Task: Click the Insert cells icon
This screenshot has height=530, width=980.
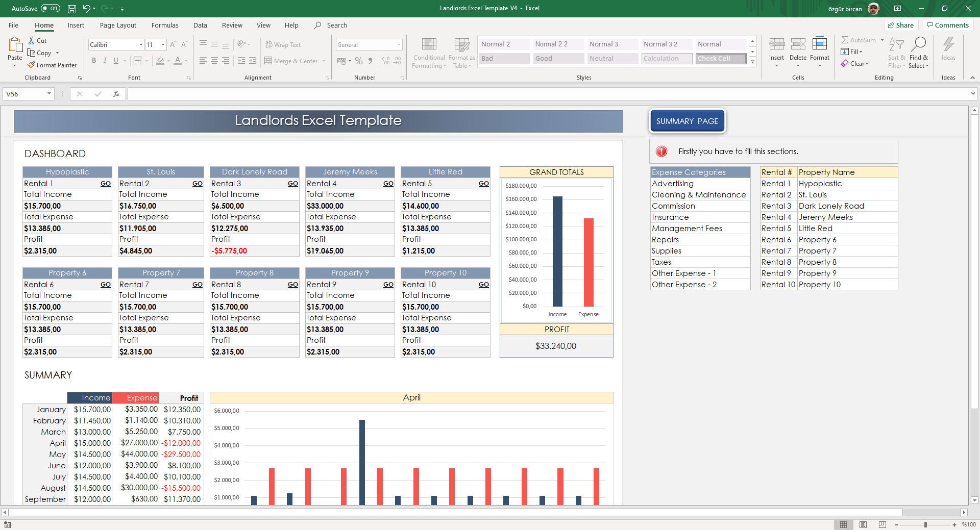Action: point(776,45)
